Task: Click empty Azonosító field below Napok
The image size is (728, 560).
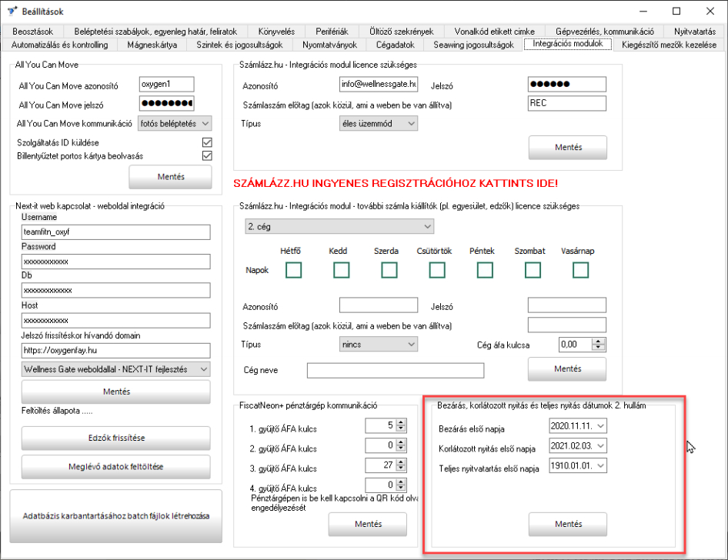Action: [x=379, y=305]
